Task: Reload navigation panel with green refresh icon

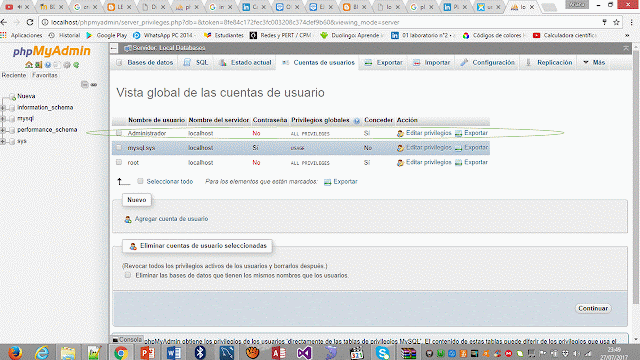Action: [x=76, y=65]
